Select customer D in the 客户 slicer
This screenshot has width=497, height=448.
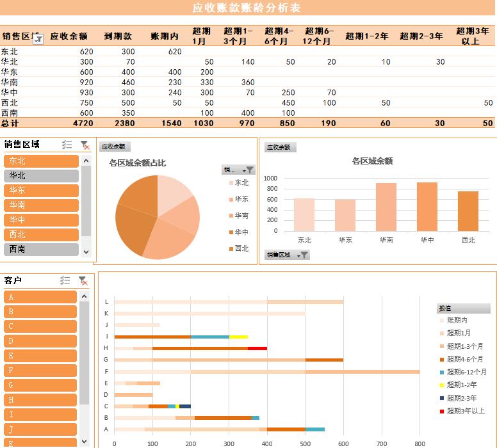40,341
